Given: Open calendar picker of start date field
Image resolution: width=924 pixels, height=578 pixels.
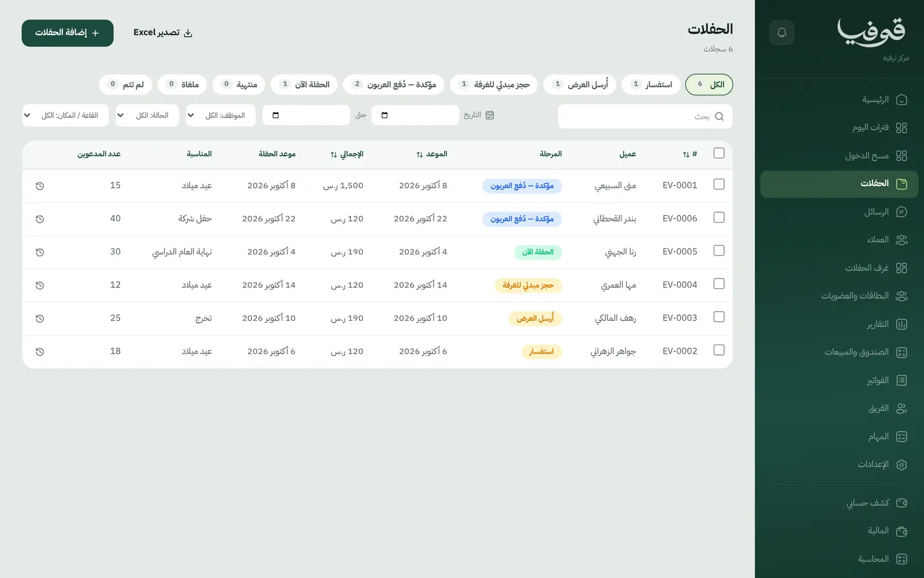Looking at the screenshot, I should pyautogui.click(x=385, y=115).
